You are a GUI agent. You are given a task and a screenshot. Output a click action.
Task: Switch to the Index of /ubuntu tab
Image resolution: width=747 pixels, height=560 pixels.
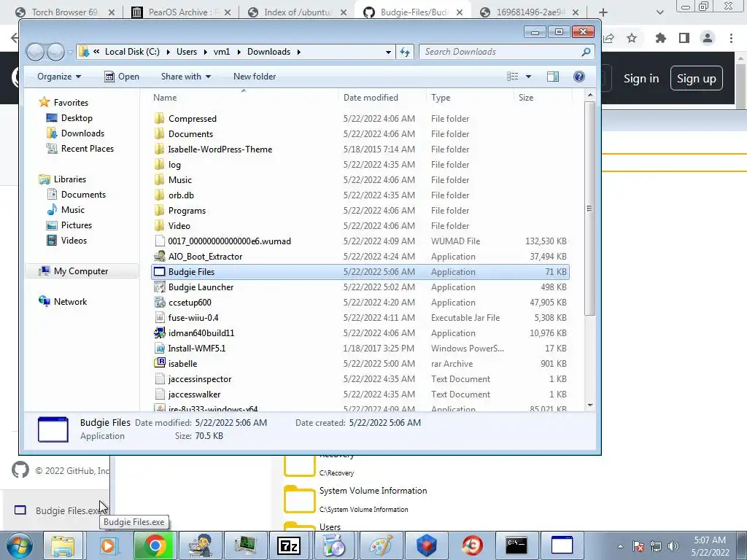[298, 12]
